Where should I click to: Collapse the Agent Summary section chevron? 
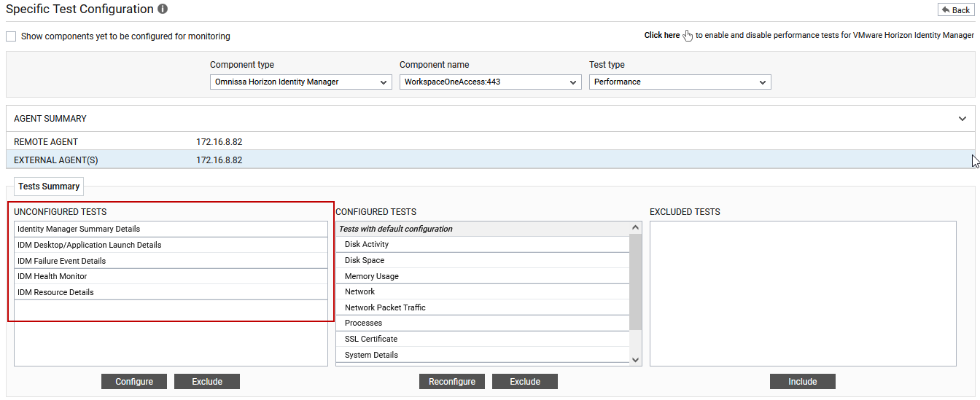pyautogui.click(x=962, y=119)
